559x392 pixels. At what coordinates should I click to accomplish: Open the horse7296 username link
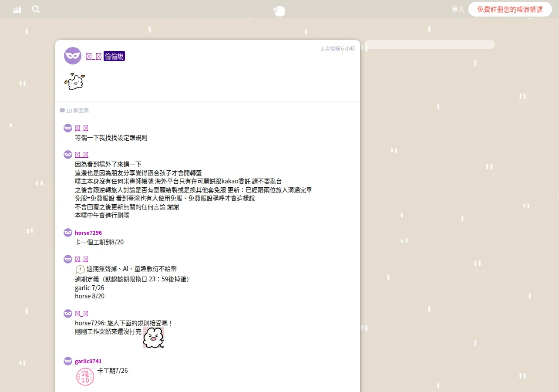coord(88,233)
